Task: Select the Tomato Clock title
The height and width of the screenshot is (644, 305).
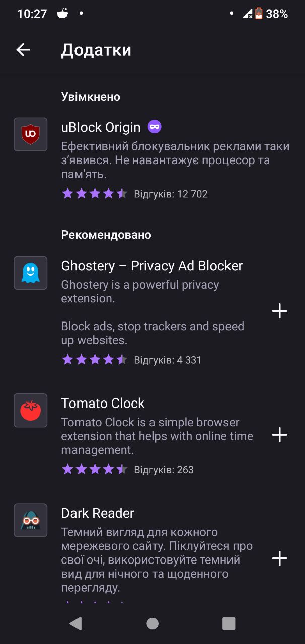Action: pos(103,404)
